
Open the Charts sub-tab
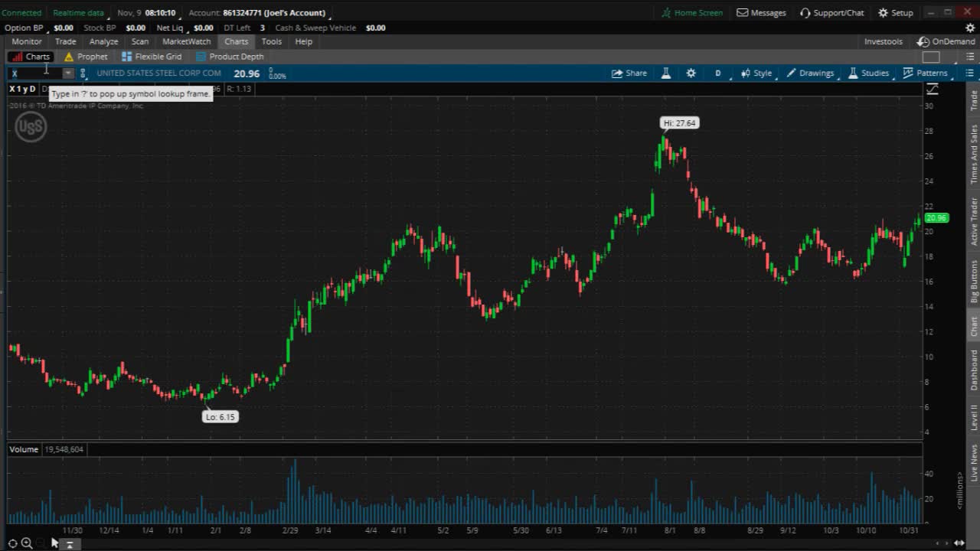point(31,57)
